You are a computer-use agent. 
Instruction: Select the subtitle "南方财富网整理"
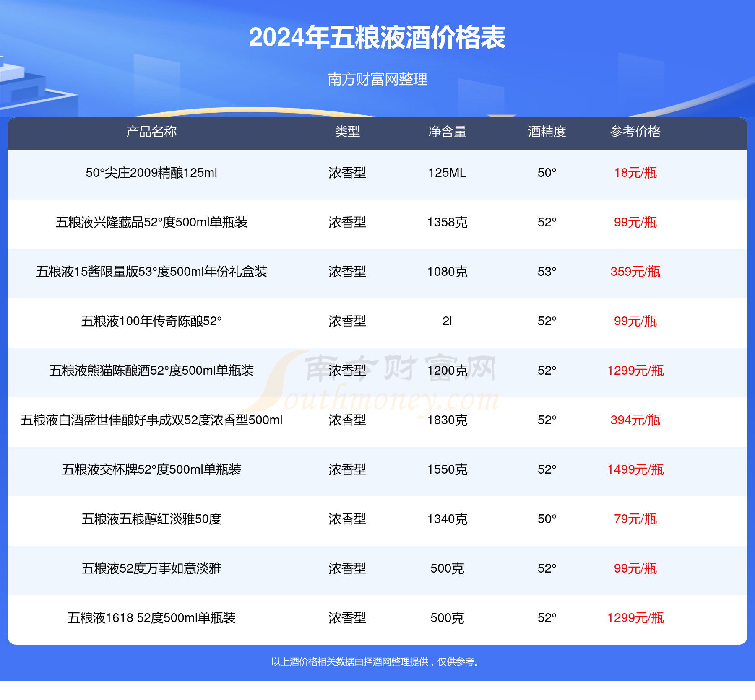click(377, 79)
